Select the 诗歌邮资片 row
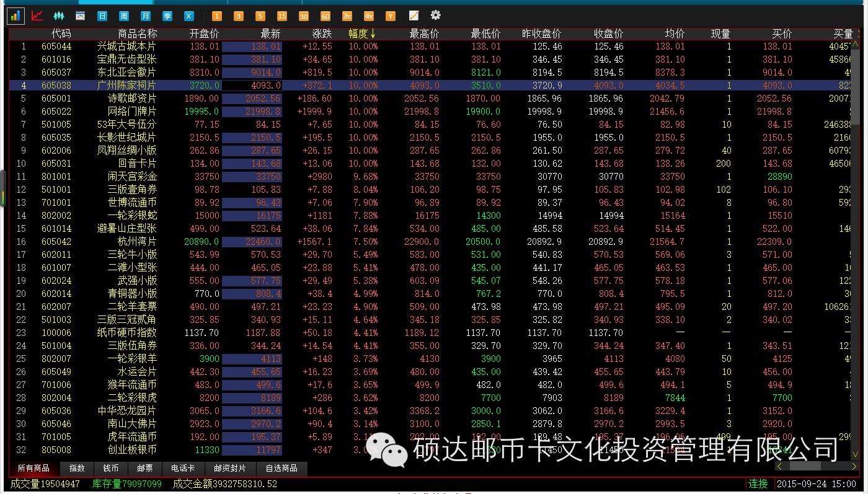 [431, 99]
